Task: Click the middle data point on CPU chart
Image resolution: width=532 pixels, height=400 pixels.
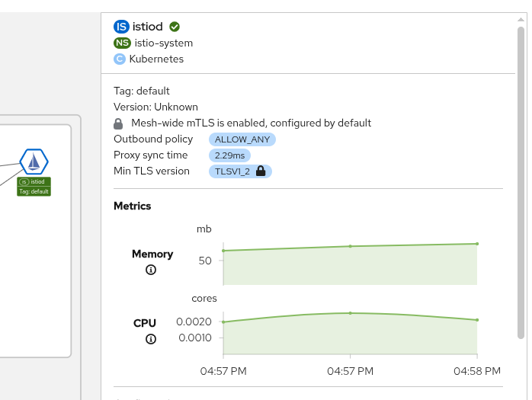Action: (350, 313)
